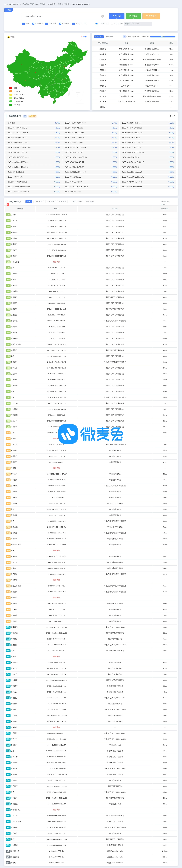Click the 响应IP column header
182x868 pixels.
point(57,209)
